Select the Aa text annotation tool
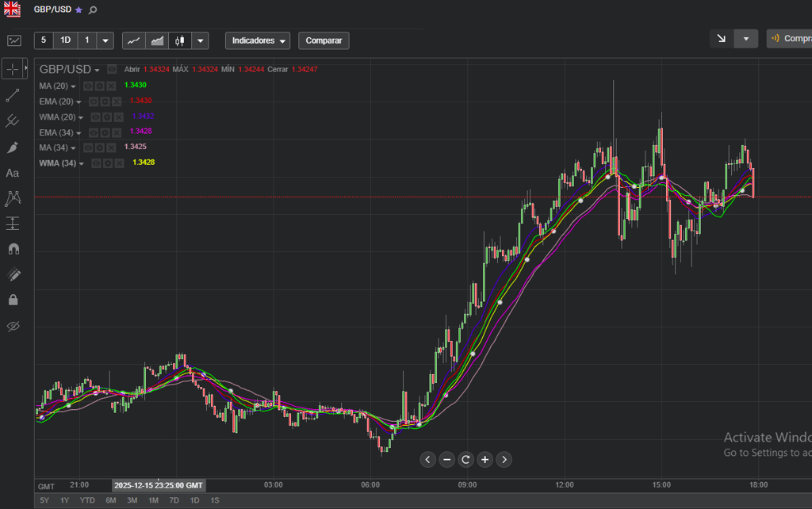Screen dimensions: 812x509 13,174
